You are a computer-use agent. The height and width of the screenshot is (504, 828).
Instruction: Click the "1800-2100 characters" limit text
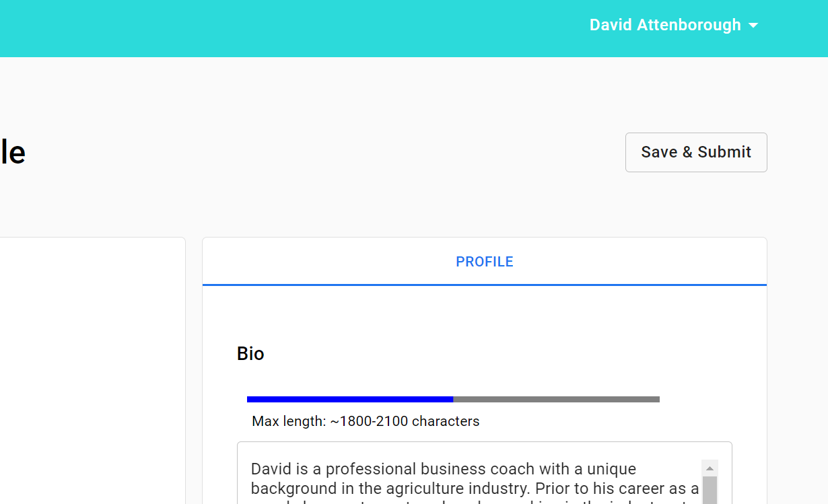[x=409, y=422]
